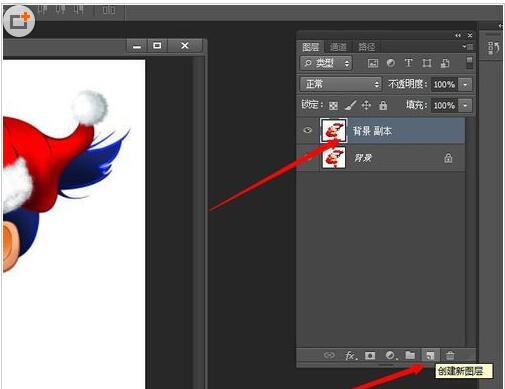Select the 背景 layer name

pyautogui.click(x=363, y=158)
